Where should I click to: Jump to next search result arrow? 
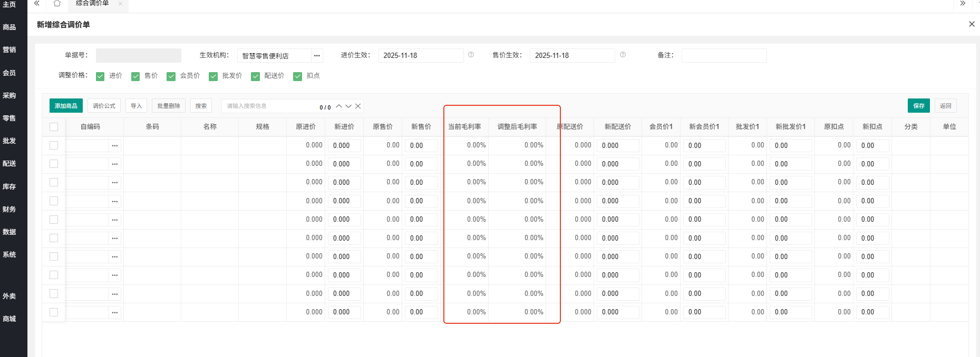click(348, 106)
